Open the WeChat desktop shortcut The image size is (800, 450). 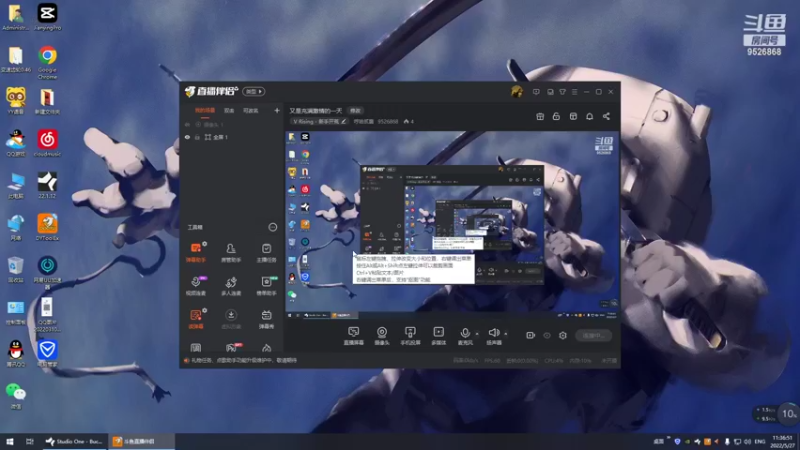[x=15, y=396]
